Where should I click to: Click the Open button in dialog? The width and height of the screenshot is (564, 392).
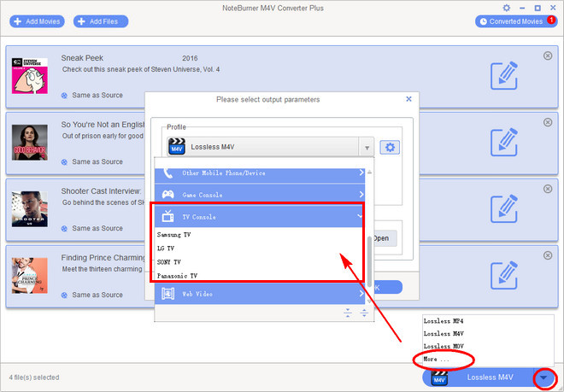pyautogui.click(x=385, y=238)
